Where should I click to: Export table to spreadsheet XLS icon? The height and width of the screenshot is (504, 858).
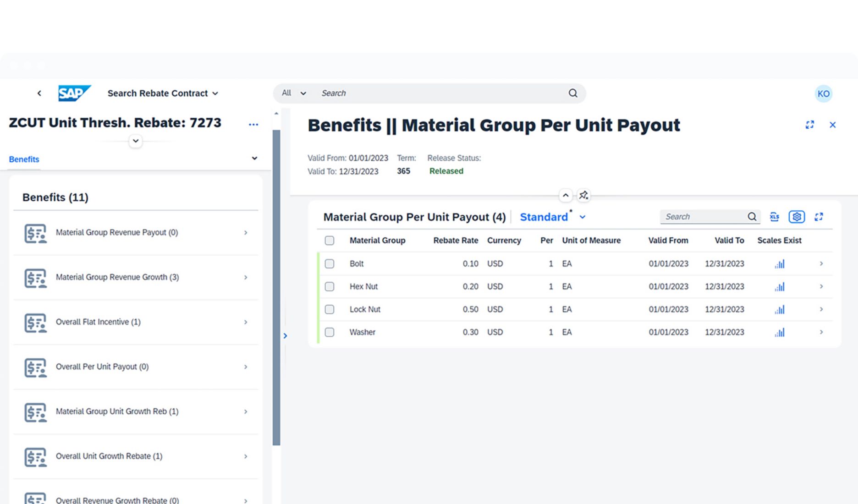coord(774,217)
